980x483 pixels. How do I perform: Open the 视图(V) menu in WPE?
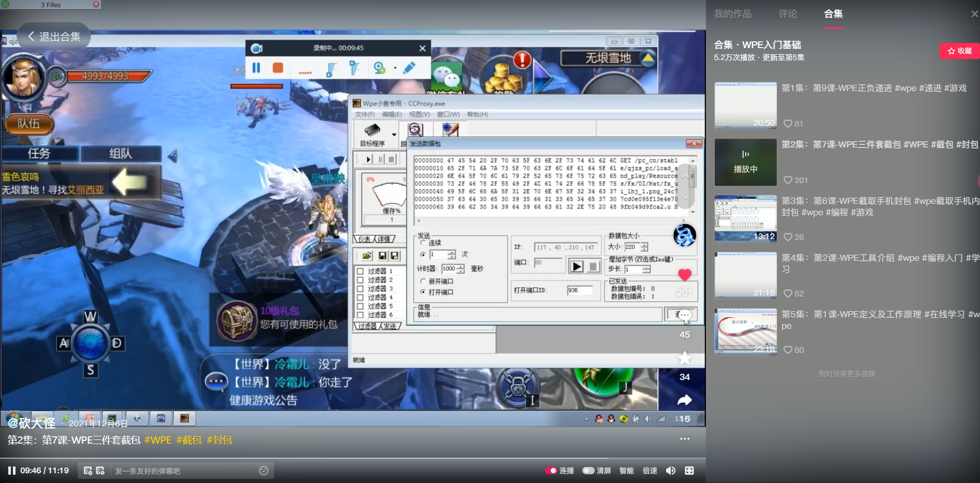[x=420, y=114]
